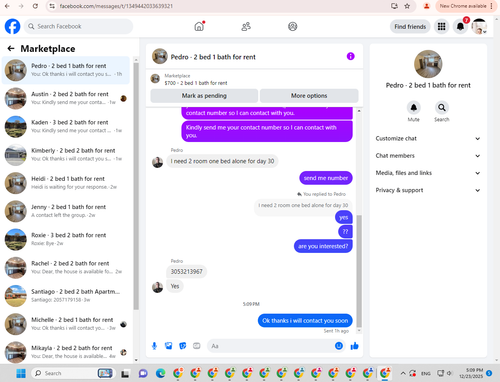Open conversation info purple icon
Screen dimensions: 500x382
point(350,56)
